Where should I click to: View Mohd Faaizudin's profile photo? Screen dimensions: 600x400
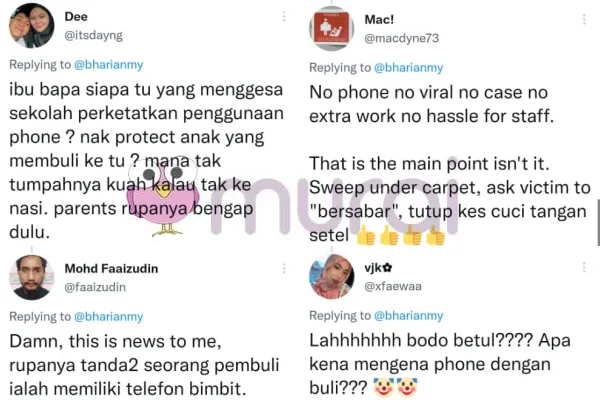pos(31,278)
